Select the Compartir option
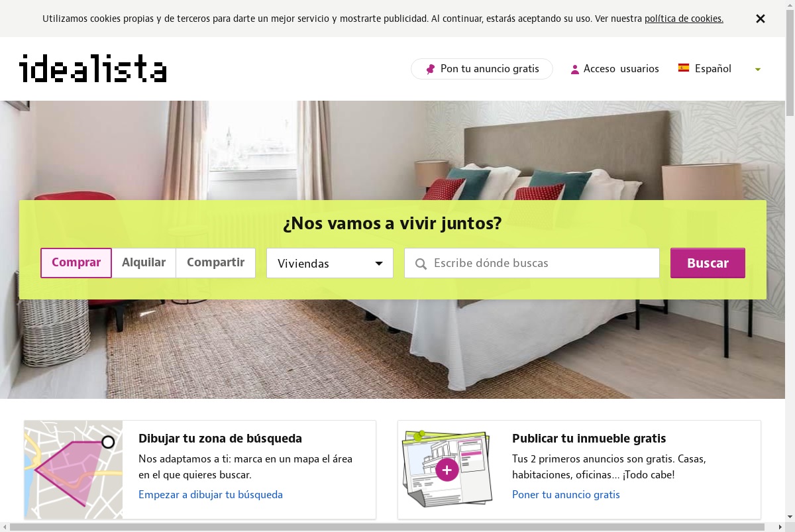 pyautogui.click(x=216, y=262)
